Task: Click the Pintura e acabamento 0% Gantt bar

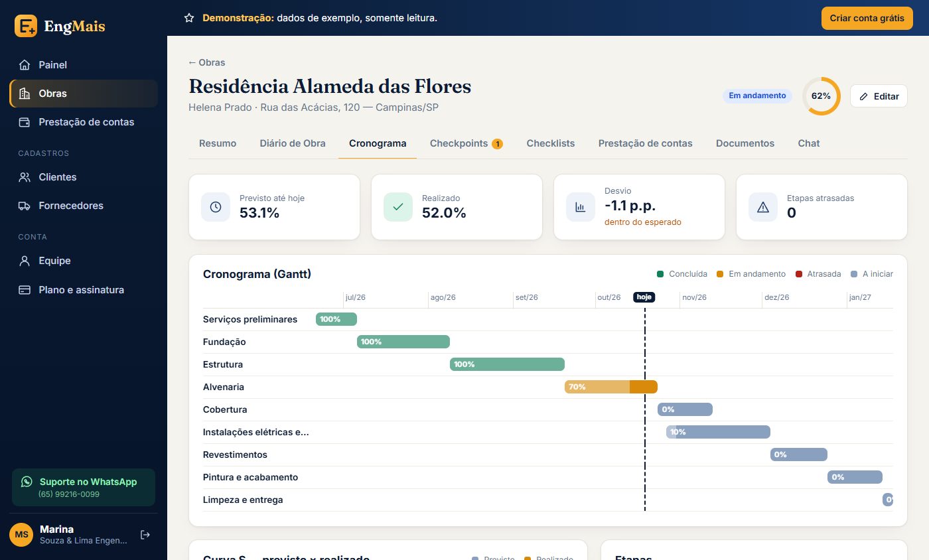Action: pyautogui.click(x=855, y=477)
